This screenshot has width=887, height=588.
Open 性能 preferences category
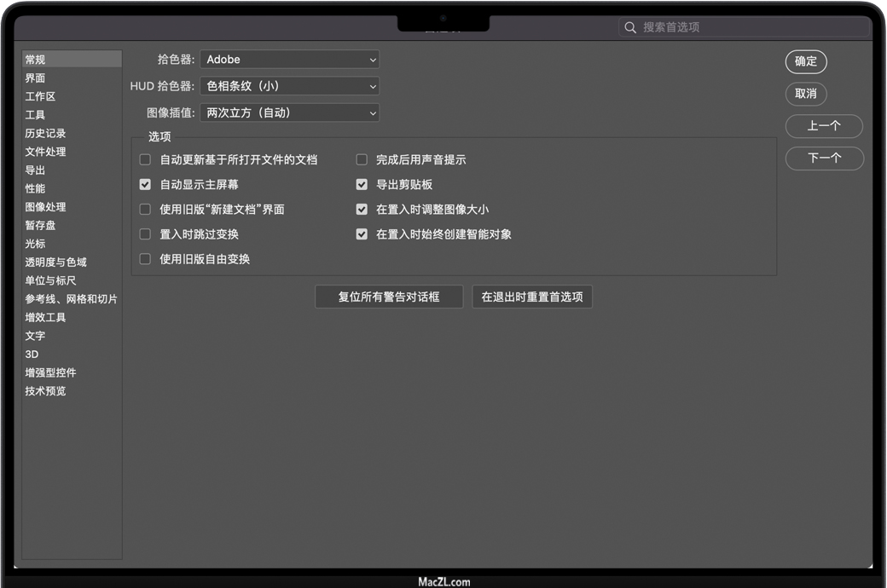(x=35, y=188)
